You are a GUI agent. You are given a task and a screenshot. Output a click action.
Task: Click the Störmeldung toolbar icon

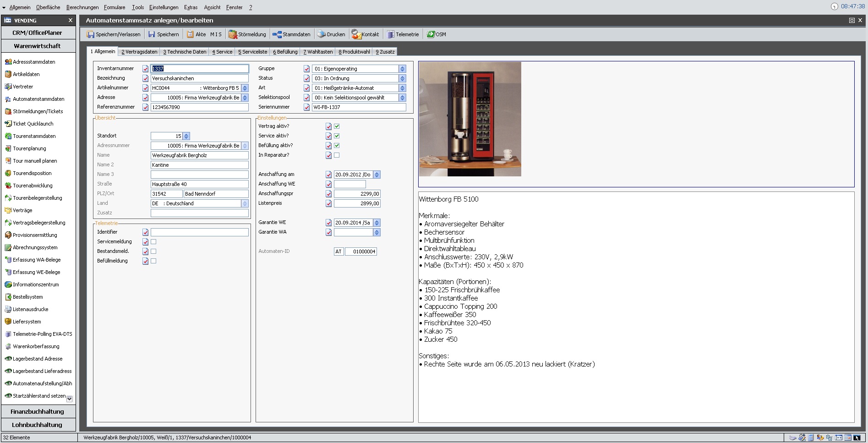point(233,34)
